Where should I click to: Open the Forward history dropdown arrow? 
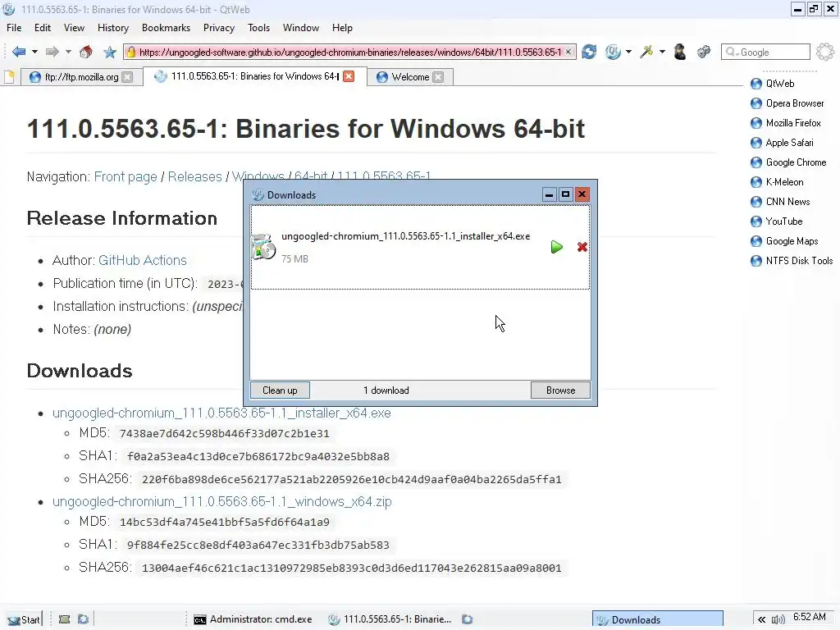click(68, 52)
